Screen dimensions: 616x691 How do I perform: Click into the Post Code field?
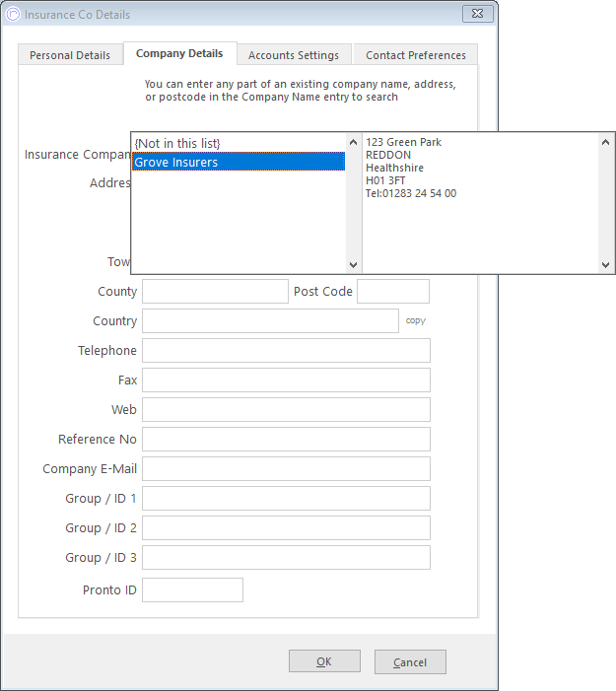point(393,292)
